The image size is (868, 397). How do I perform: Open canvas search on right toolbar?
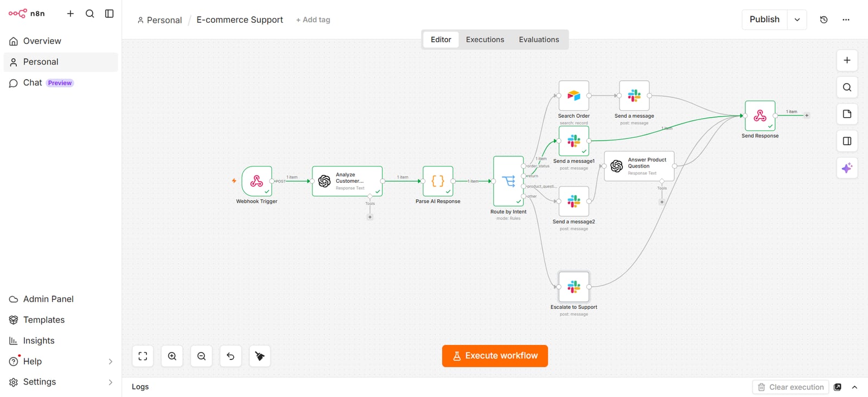(847, 87)
